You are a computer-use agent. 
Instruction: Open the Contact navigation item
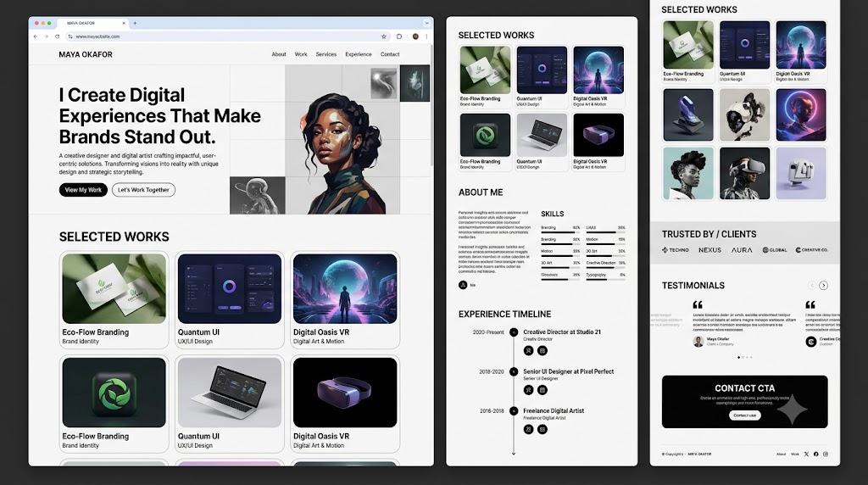click(390, 54)
